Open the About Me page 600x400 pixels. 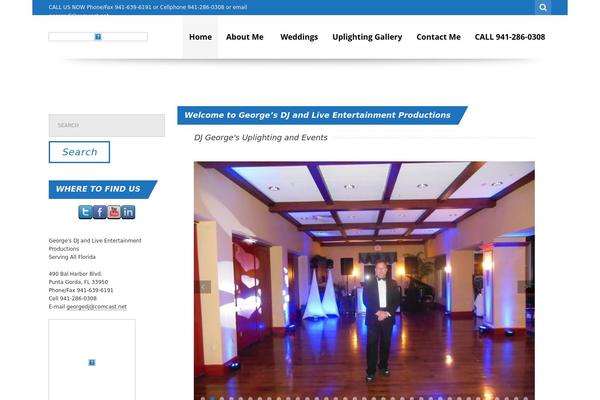[245, 37]
